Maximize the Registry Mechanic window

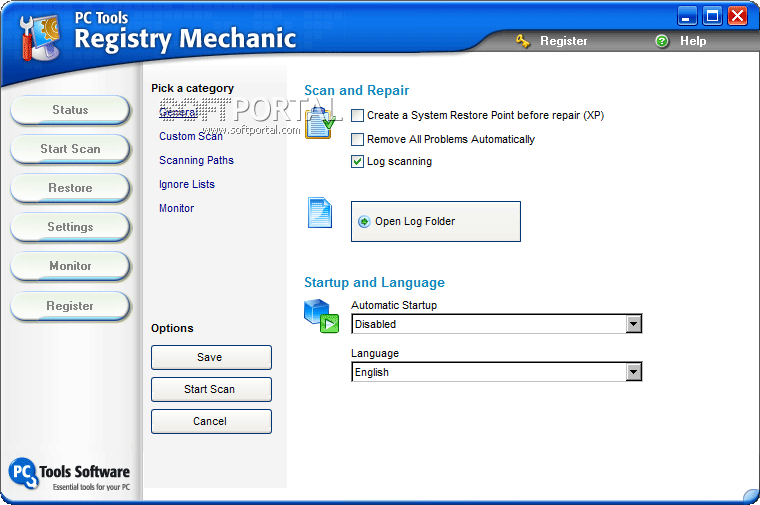click(712, 16)
